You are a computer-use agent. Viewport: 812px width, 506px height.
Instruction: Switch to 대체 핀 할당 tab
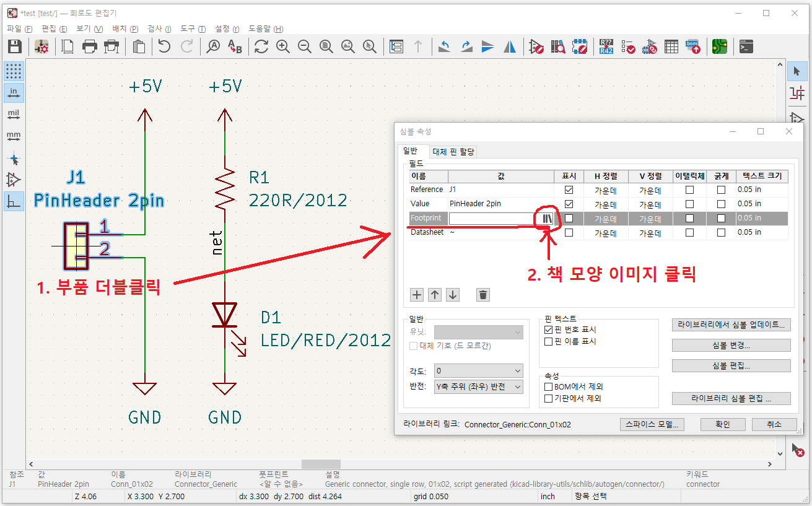click(453, 152)
